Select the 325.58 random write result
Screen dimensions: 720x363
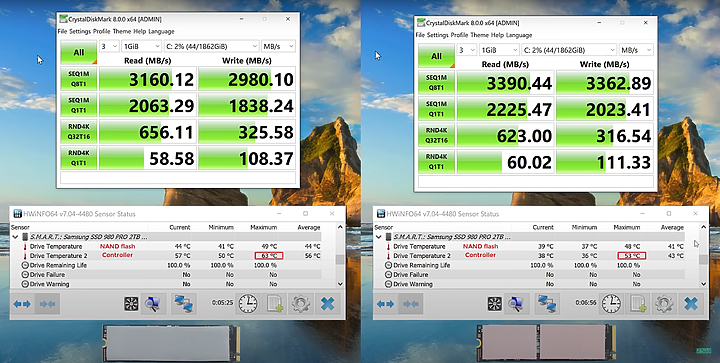point(247,131)
